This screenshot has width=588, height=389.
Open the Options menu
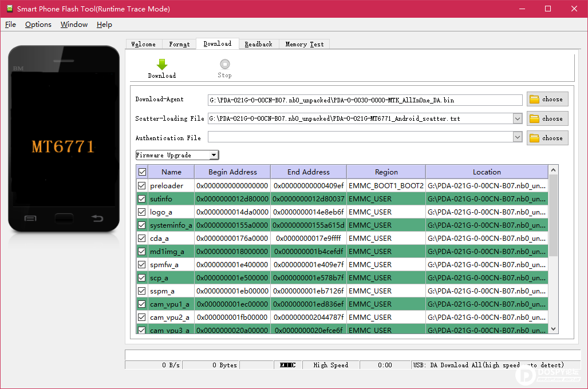[x=38, y=25]
